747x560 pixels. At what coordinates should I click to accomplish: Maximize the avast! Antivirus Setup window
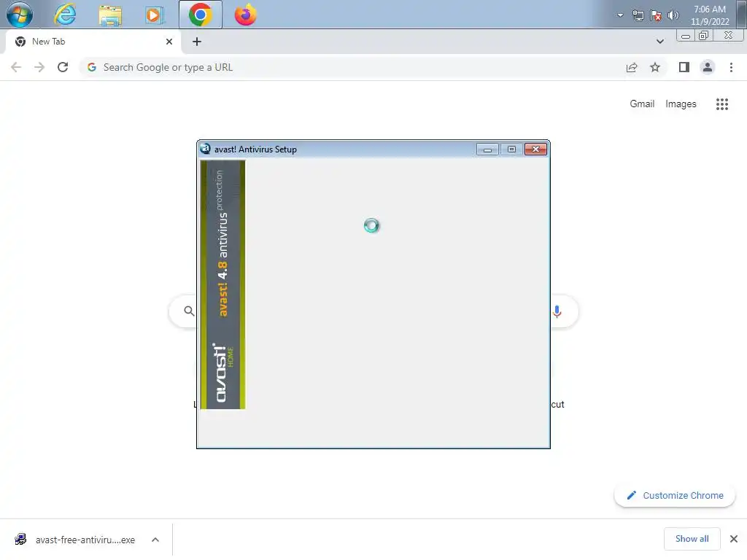coord(511,149)
